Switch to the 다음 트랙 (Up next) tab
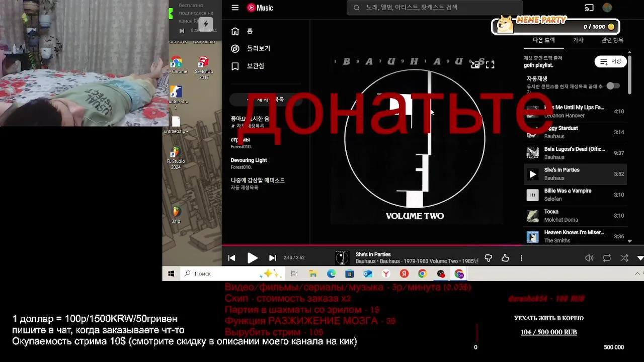The width and height of the screenshot is (644, 362). 544,40
